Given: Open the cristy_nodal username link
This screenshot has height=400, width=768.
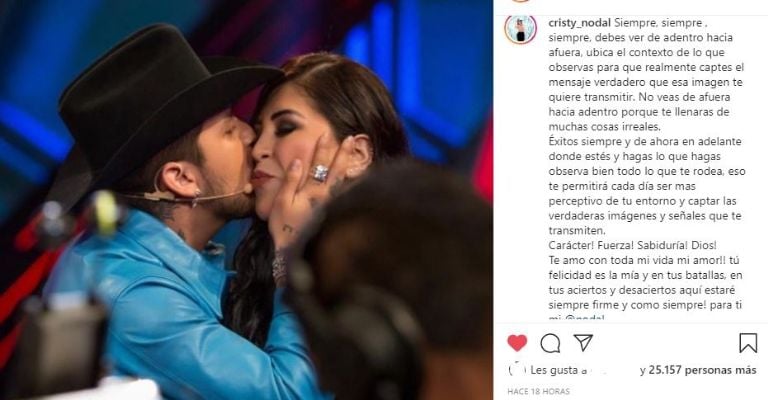Looking at the screenshot, I should click(x=579, y=23).
